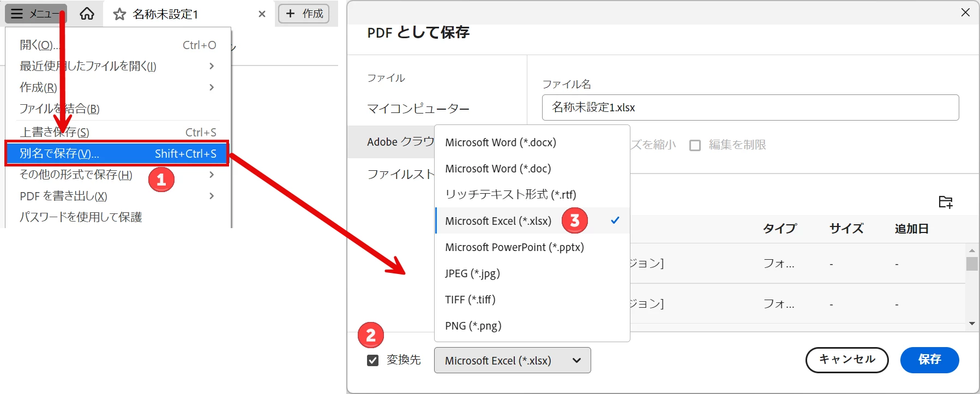The height and width of the screenshot is (394, 980).
Task: Choose 別名で保存(V) menu entry
Action: point(118,153)
